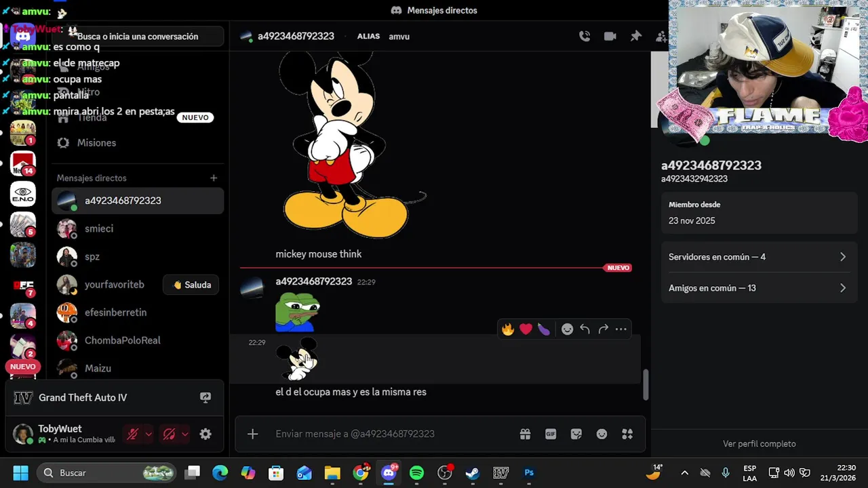Expand microphone input options arrow
The height and width of the screenshot is (488, 868).
tap(149, 434)
